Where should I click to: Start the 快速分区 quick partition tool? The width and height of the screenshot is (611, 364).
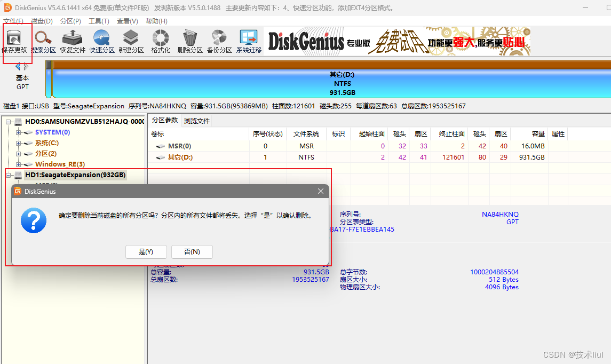click(102, 42)
